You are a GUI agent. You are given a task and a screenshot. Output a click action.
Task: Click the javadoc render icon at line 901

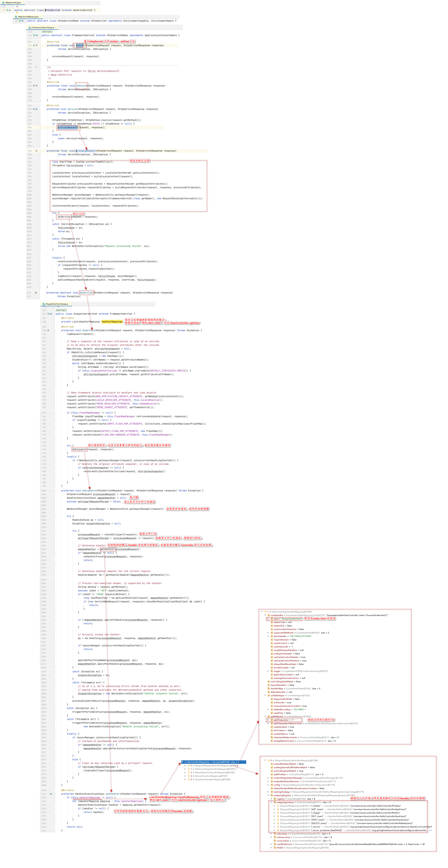[36, 67]
